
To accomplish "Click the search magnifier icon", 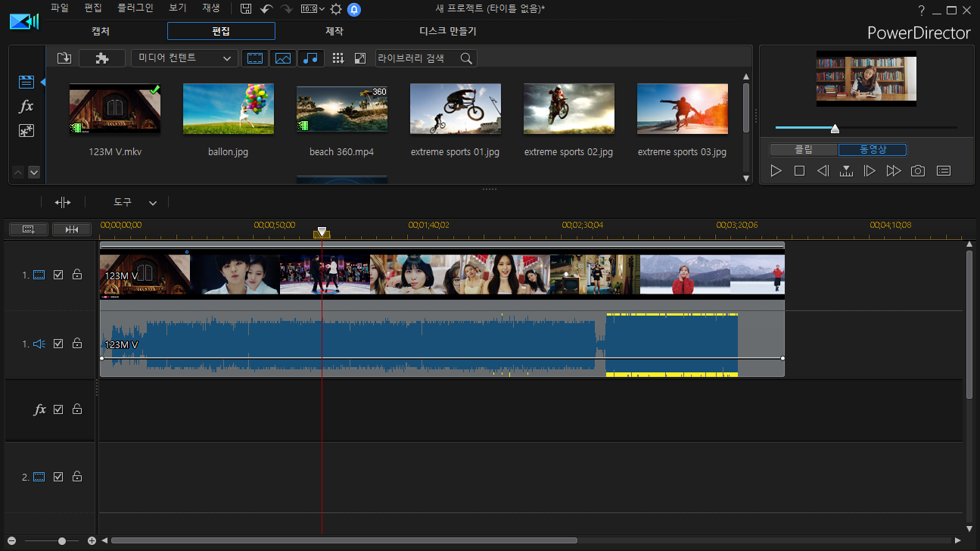I will click(467, 58).
